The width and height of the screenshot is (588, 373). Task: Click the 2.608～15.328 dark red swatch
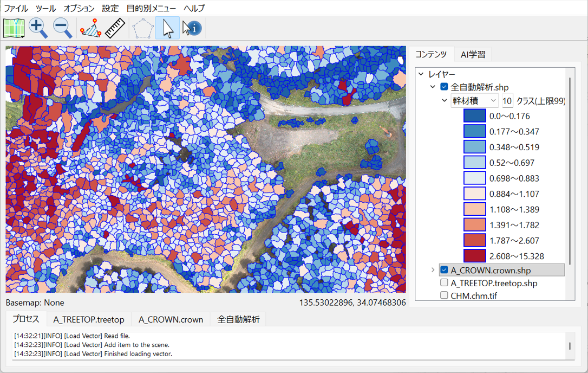[475, 256]
